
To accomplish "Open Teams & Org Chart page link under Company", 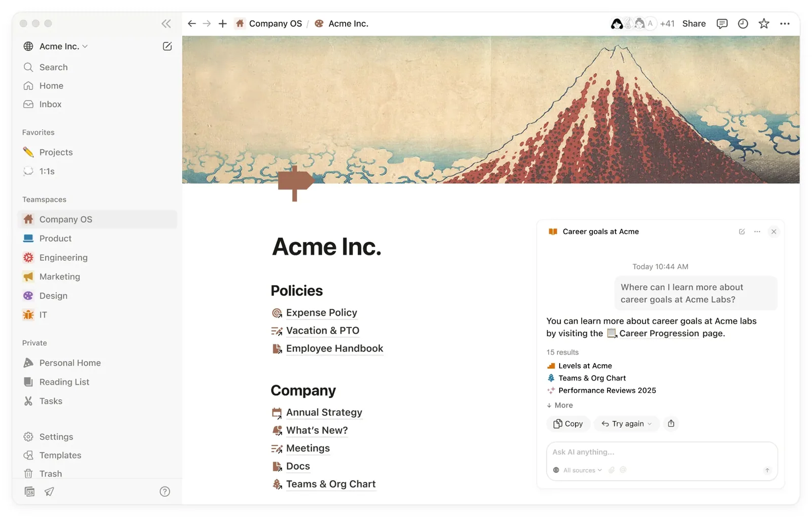I will pos(324,484).
